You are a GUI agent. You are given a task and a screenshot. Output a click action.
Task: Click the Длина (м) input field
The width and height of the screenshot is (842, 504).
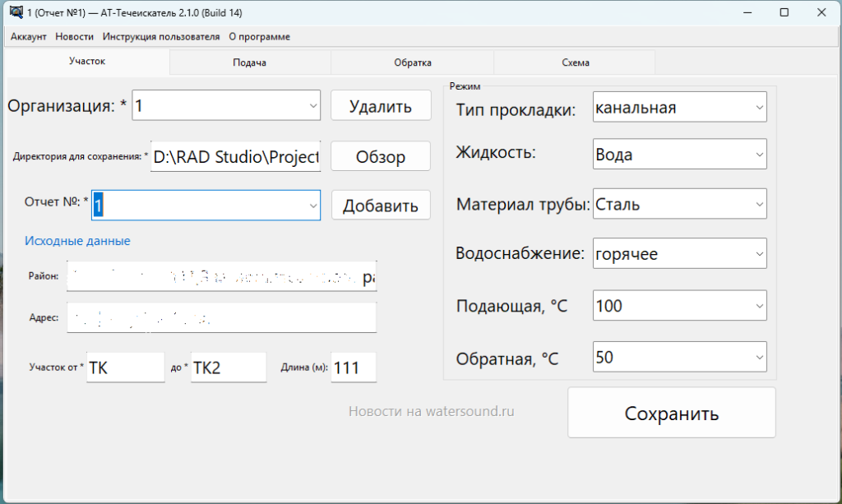point(354,368)
